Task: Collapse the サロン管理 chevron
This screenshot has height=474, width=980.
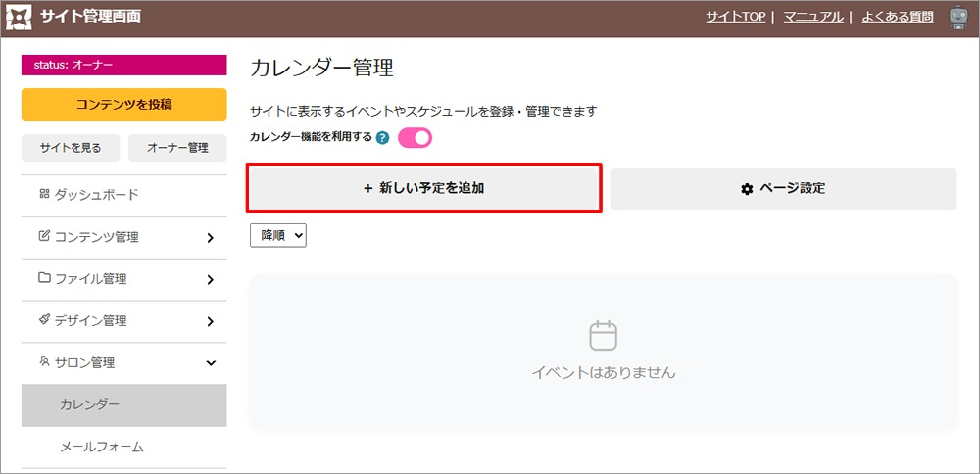Action: coord(211,363)
